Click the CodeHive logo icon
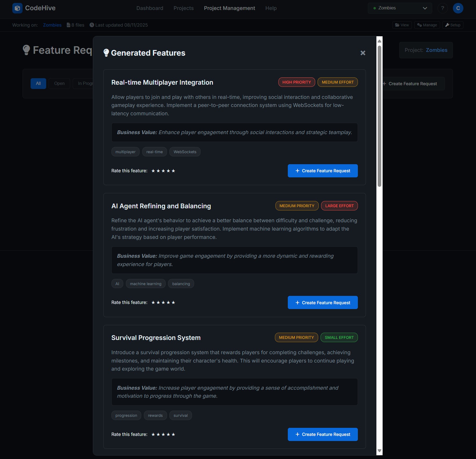476x459 pixels. (17, 8)
